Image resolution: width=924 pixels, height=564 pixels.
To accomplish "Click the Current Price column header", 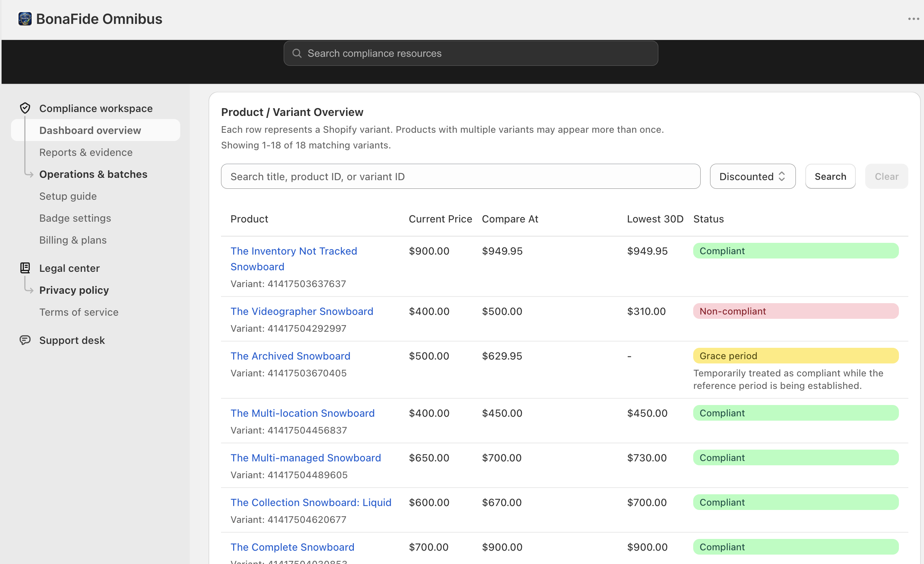I will (440, 219).
